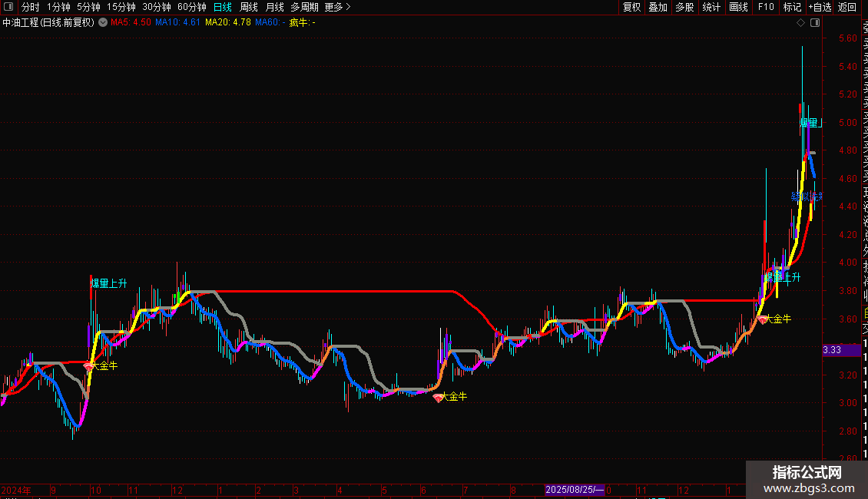
Task: Click the left panel toggle icon
Action: tap(8, 7)
